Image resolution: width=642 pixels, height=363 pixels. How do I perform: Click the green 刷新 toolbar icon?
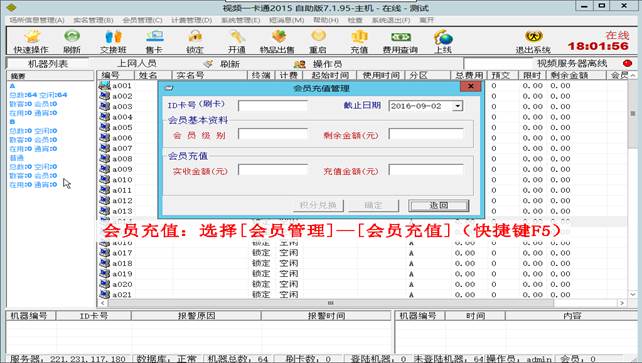click(x=72, y=41)
